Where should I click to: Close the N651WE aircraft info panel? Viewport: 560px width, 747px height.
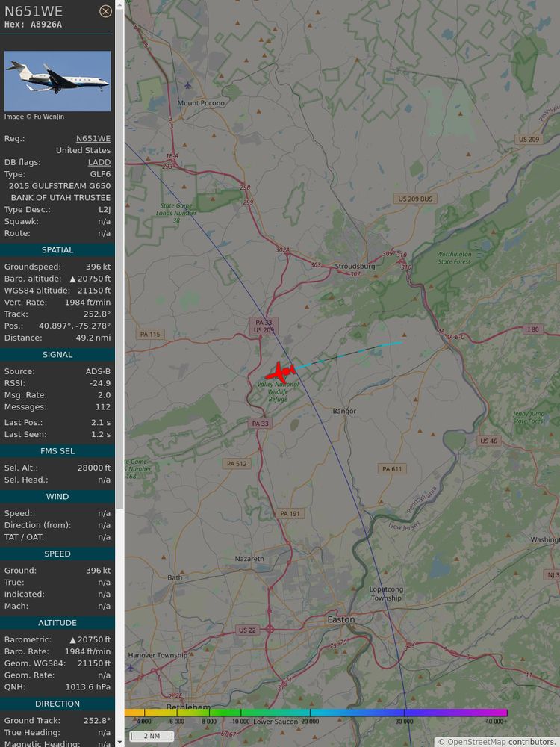point(106,11)
